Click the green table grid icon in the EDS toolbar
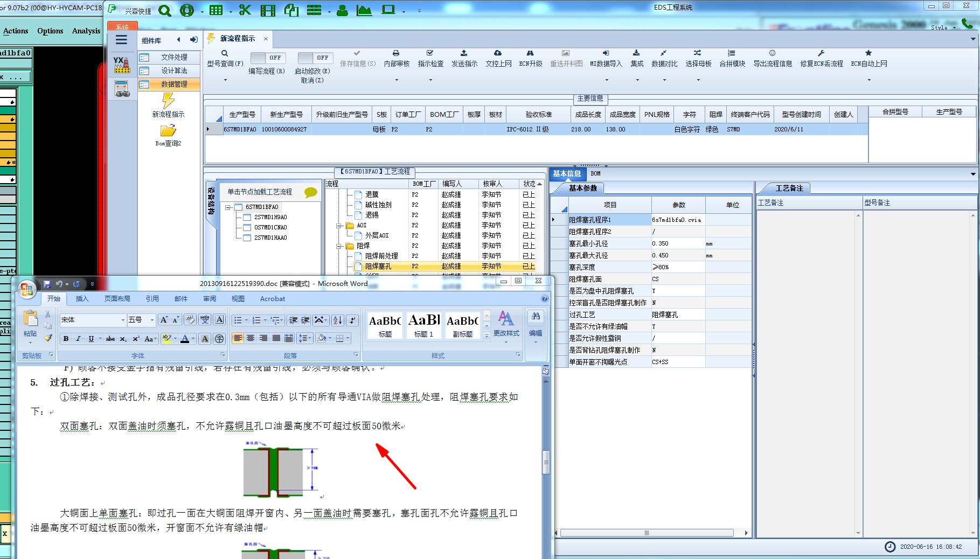Image resolution: width=980 pixels, height=559 pixels. [216, 10]
